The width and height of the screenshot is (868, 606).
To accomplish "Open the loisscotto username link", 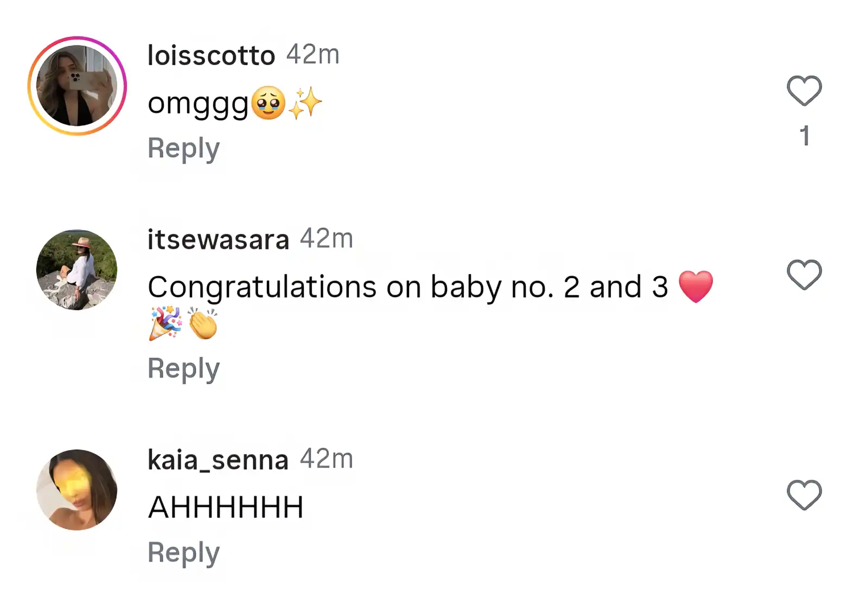I will click(211, 55).
